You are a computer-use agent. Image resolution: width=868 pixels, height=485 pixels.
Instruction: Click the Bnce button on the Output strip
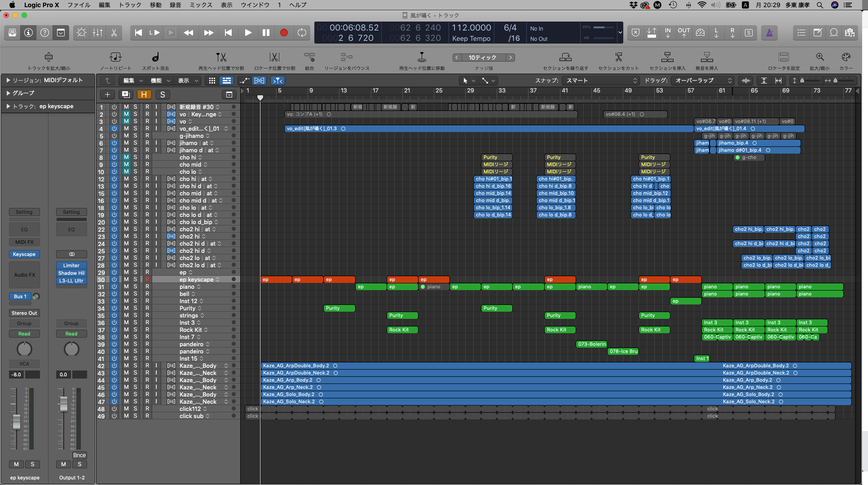79,455
